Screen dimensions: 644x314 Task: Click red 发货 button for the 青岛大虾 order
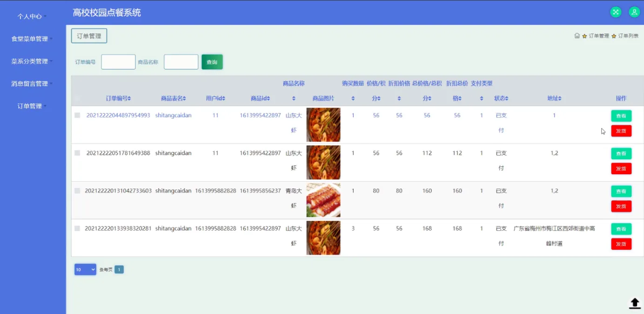621,206
